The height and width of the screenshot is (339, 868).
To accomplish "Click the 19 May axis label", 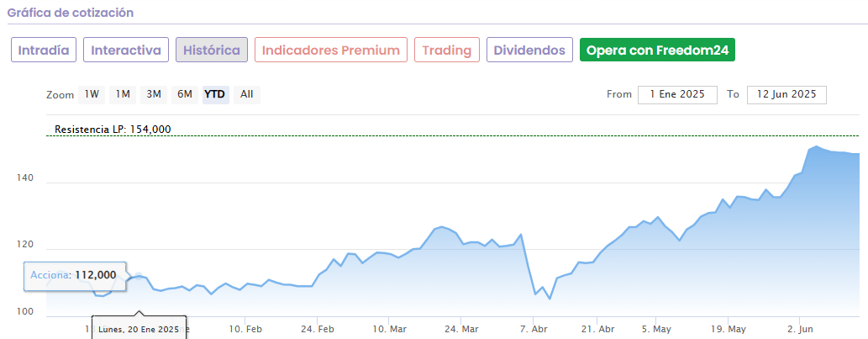I will (x=729, y=328).
